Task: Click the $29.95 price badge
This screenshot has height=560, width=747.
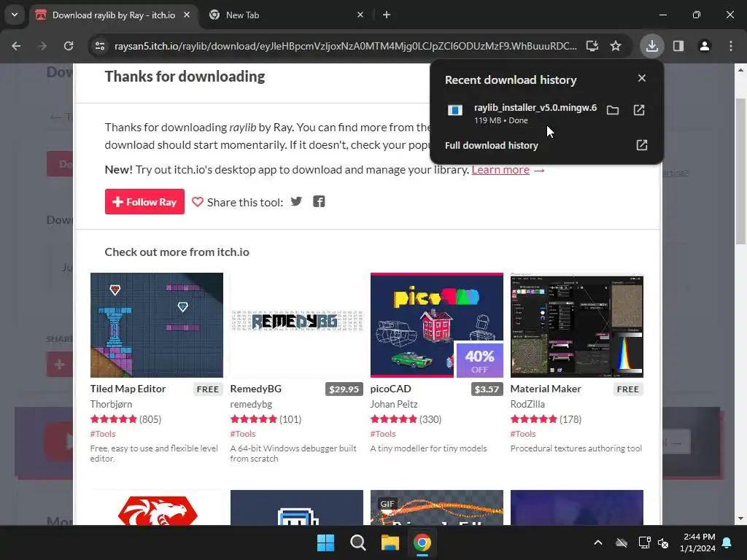Action: click(344, 389)
